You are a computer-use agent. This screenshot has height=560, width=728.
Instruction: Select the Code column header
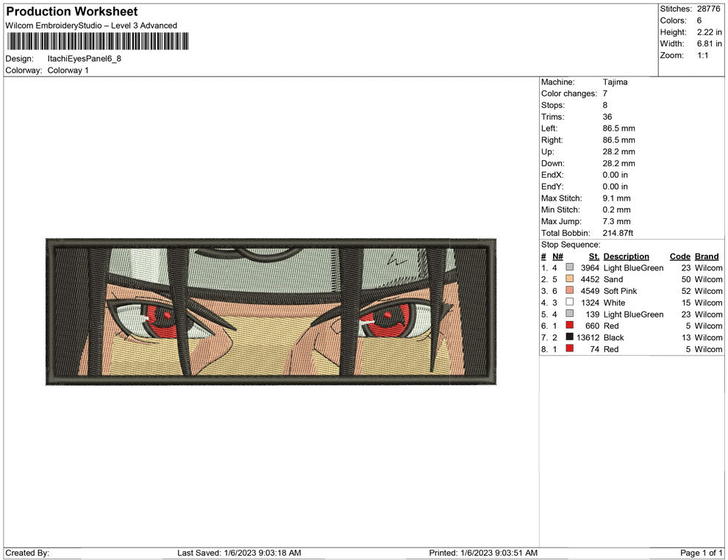click(x=679, y=256)
